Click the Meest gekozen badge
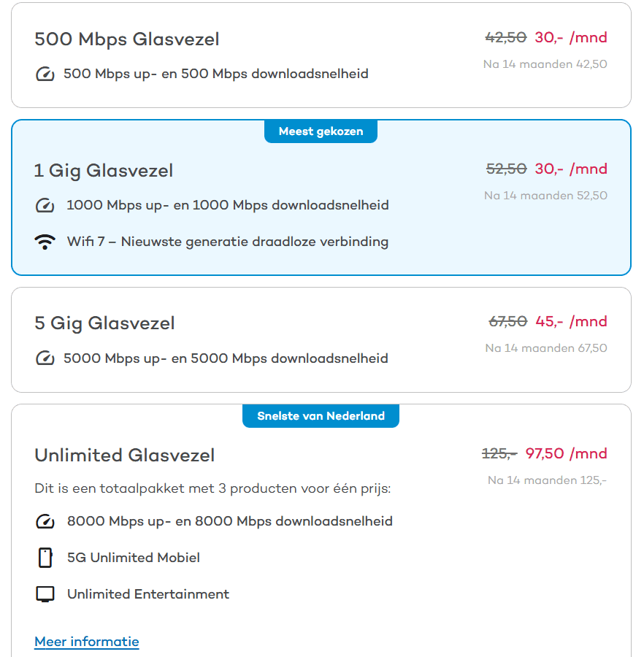Viewport: 644px width, 657px height. (321, 131)
